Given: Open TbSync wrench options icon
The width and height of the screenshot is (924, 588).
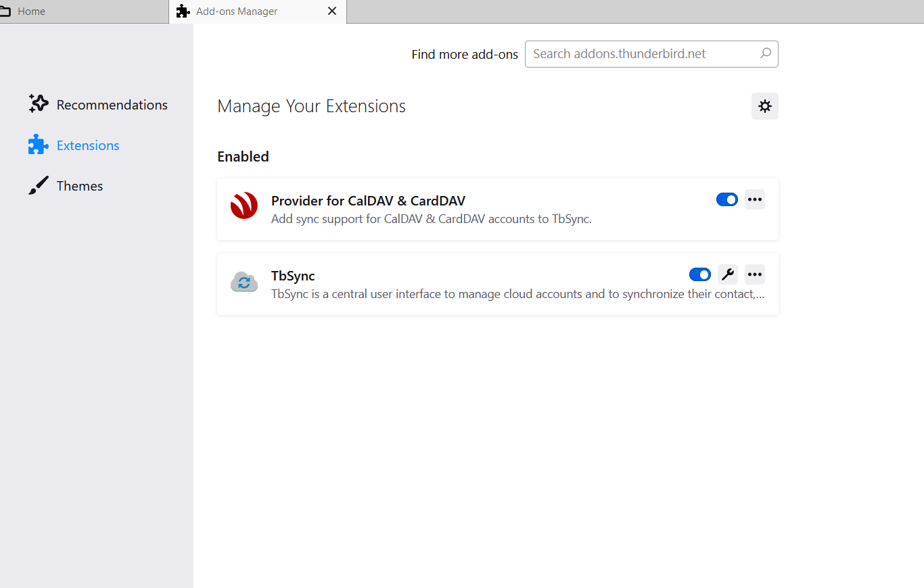Looking at the screenshot, I should pyautogui.click(x=728, y=274).
